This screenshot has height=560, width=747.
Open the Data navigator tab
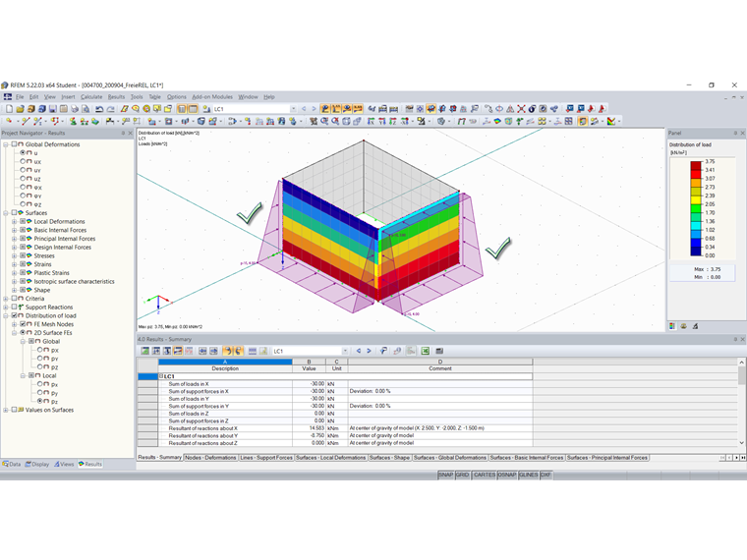click(12, 465)
